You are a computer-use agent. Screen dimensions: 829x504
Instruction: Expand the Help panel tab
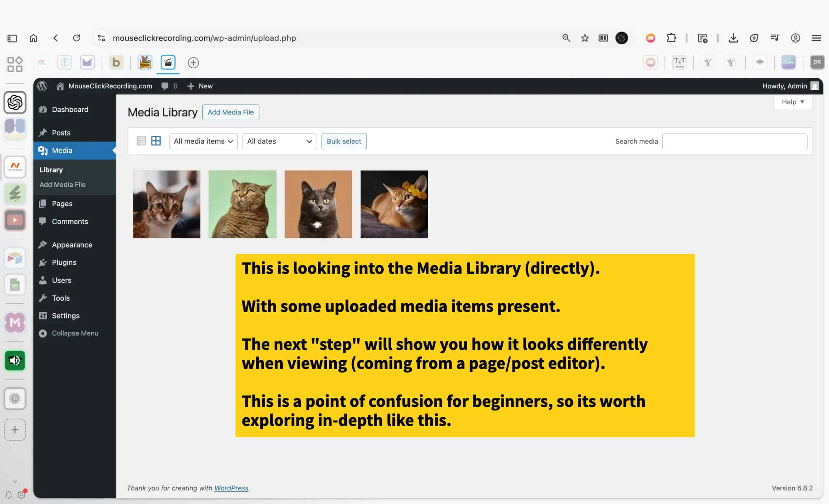793,102
